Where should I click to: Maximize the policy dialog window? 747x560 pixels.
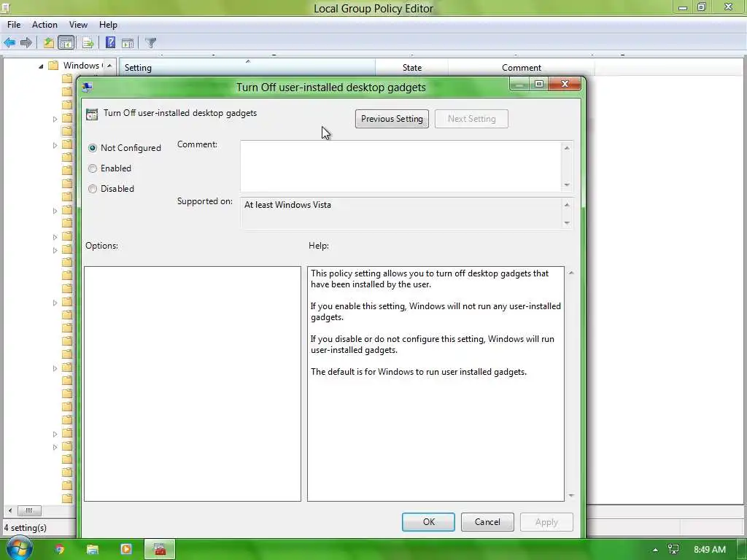coord(539,84)
